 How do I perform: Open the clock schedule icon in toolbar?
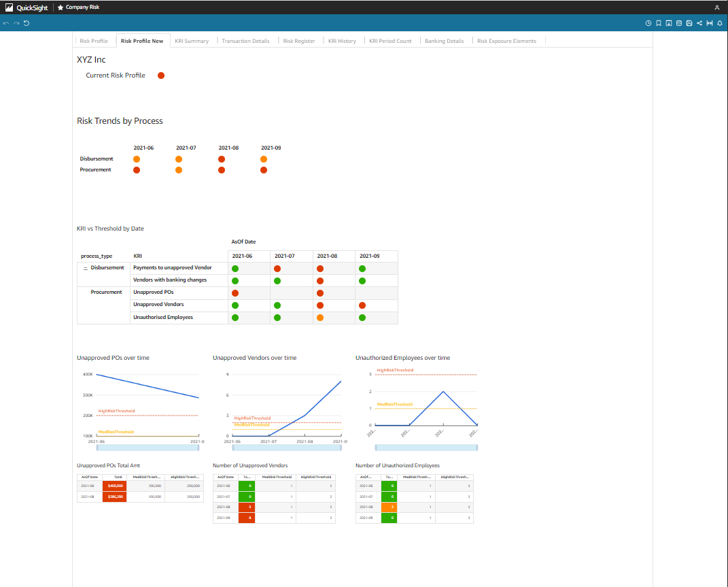(x=648, y=23)
